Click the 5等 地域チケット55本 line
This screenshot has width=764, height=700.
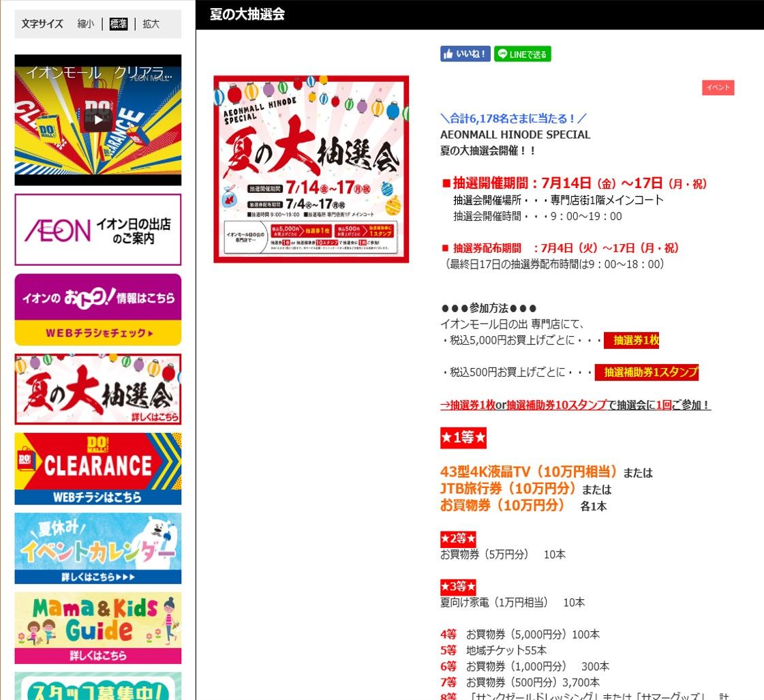point(493,650)
